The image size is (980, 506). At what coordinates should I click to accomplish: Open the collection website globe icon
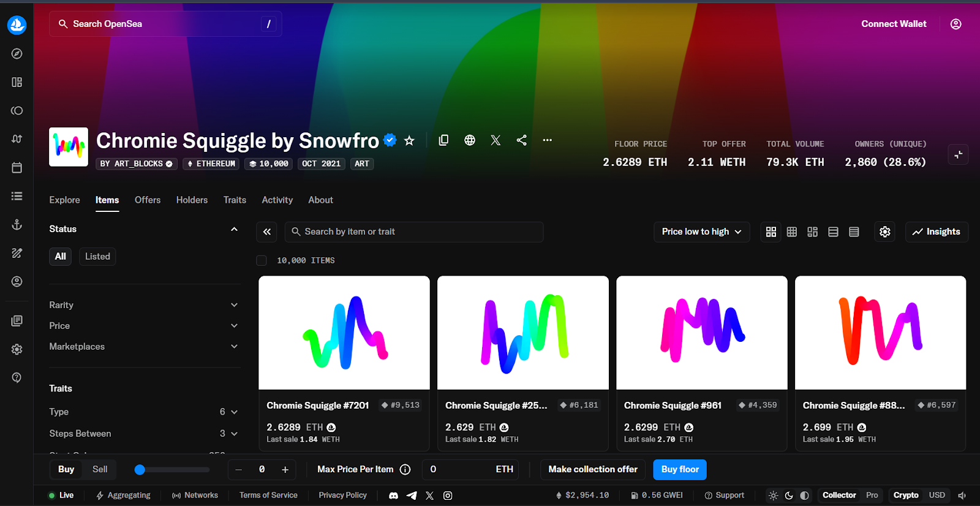[470, 140]
